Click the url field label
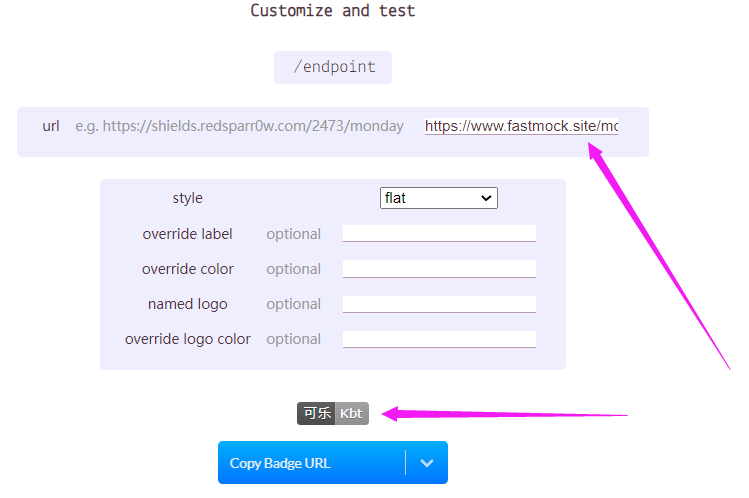 51,126
